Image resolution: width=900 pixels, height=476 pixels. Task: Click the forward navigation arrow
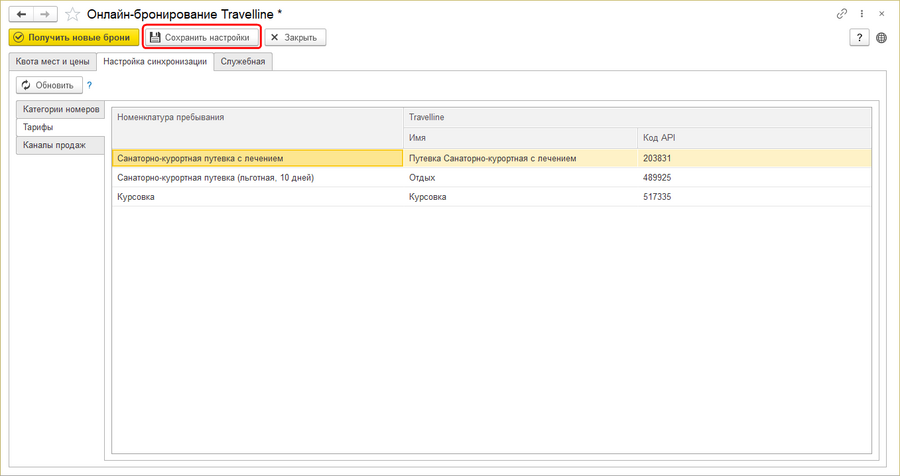[x=43, y=14]
